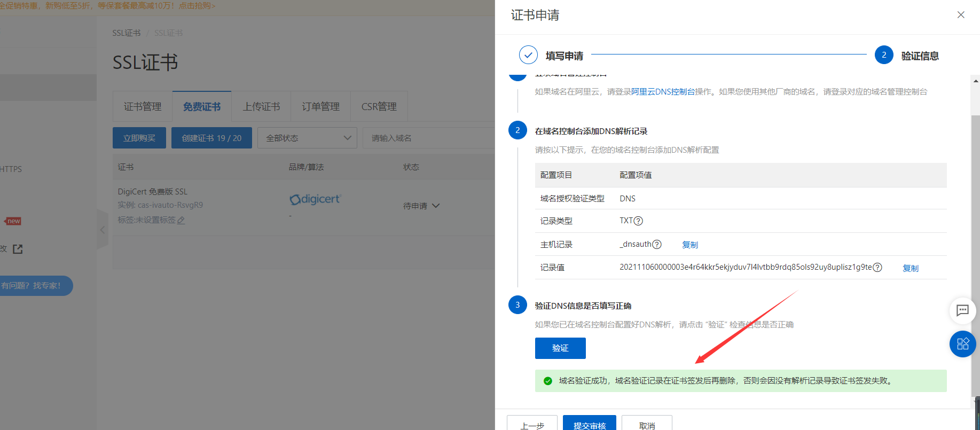Viewport: 980px width, 430px height.
Task: Open the blue grid apps floating button
Action: (962, 344)
